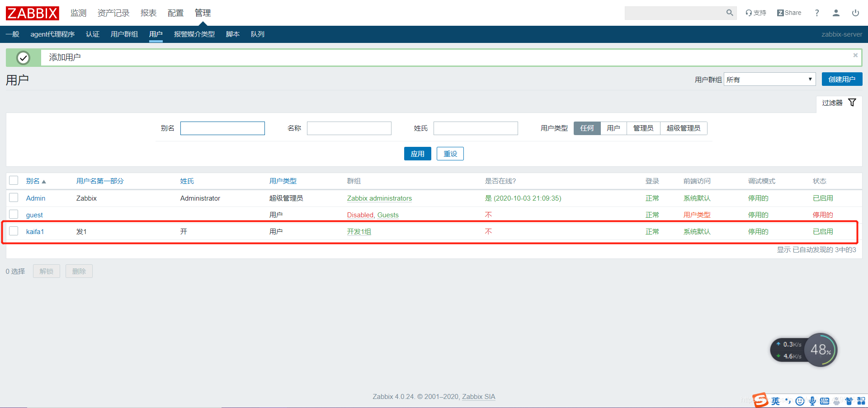
Task: Focus the 别名 filter input
Action: [x=222, y=128]
